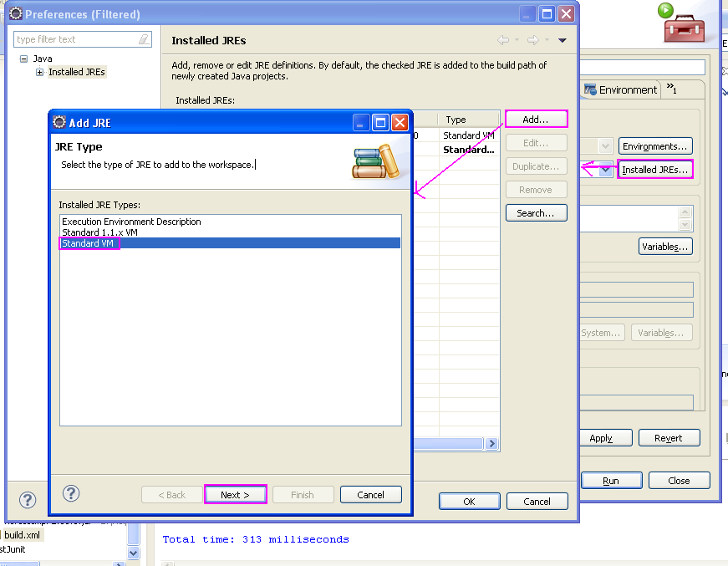The width and height of the screenshot is (728, 566).
Task: Open the Environments dialog
Action: click(x=655, y=145)
